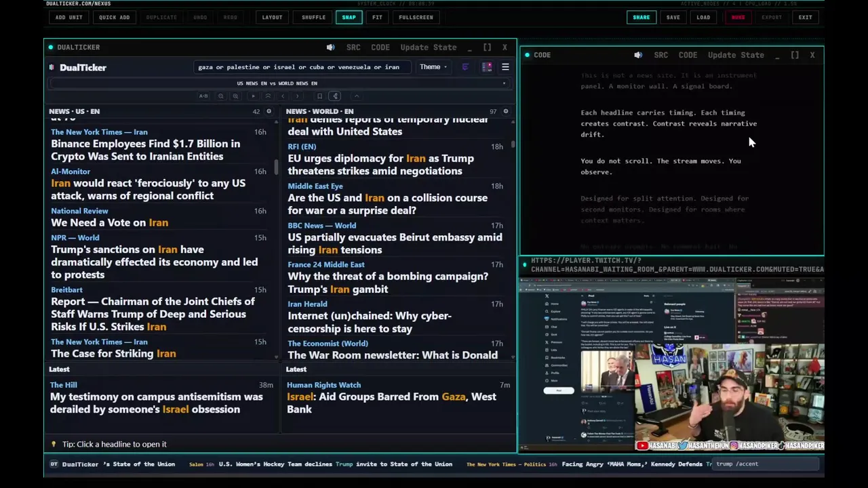868x488 pixels.
Task: Open headline The Case for Striking Iran
Action: click(113, 354)
